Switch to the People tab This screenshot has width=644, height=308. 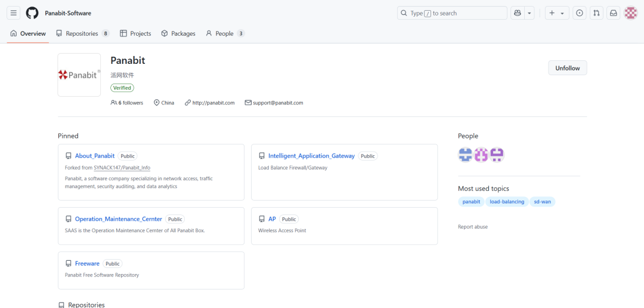(225, 33)
